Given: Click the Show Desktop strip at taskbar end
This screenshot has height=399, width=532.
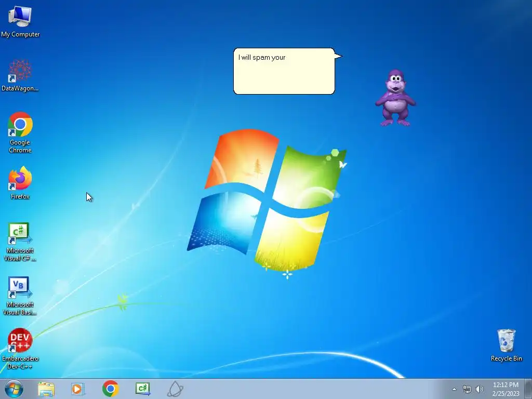Looking at the screenshot, I should point(528,389).
